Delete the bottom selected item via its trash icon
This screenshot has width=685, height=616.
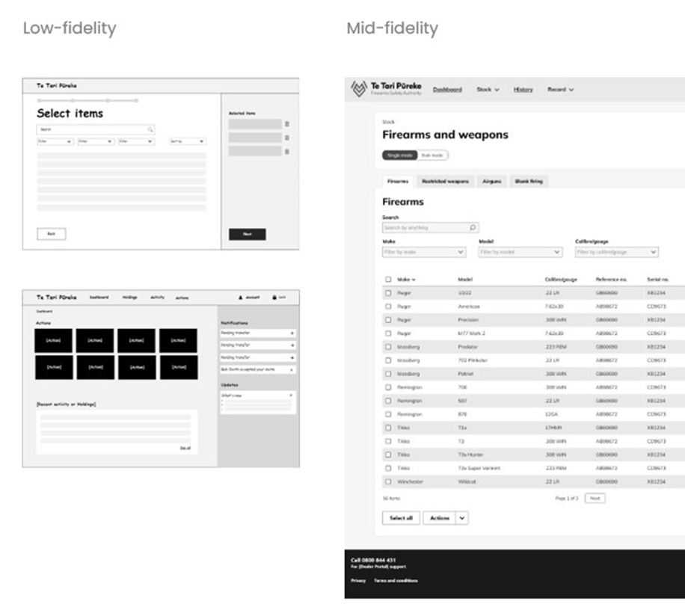(x=287, y=152)
